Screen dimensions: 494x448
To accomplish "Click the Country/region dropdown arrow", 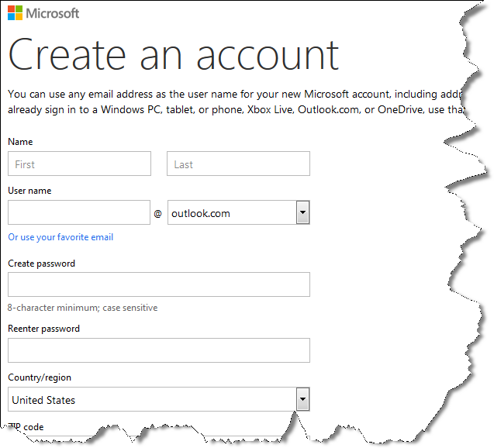I will coord(302,399).
